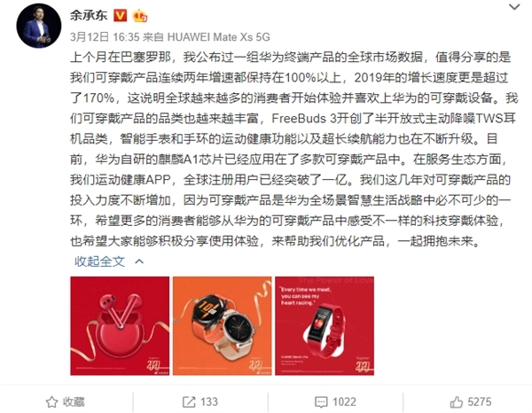Screen dimensions: 532x413
Task: Toggle 收藏 favorite for this post
Action: click(x=65, y=402)
